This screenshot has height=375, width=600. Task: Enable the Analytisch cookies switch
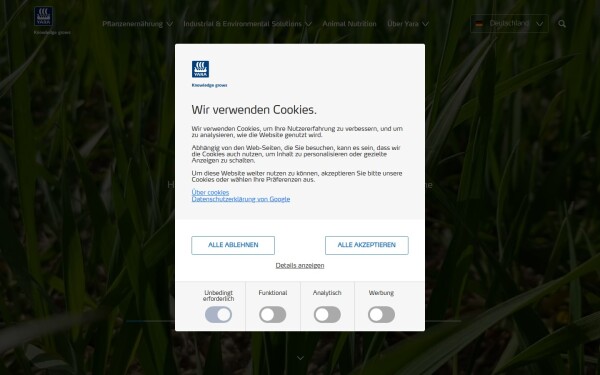(327, 315)
